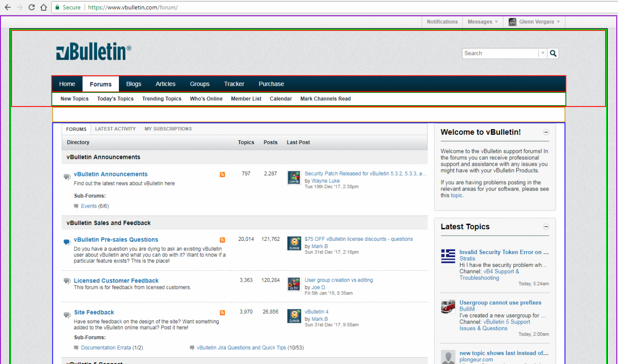Viewport: 618px width, 364px height.
Task: Switch to the Latest Activity tab
Action: click(115, 129)
